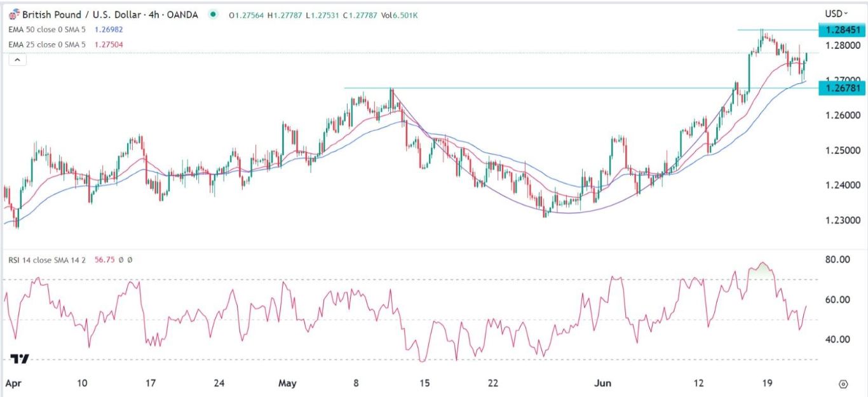Click the 4h interval label
Screen dimensions: 868x397
153,13
